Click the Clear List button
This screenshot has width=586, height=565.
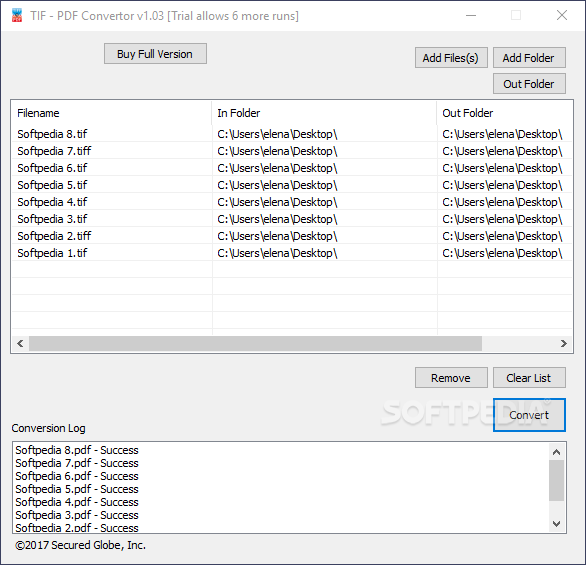[x=529, y=378]
